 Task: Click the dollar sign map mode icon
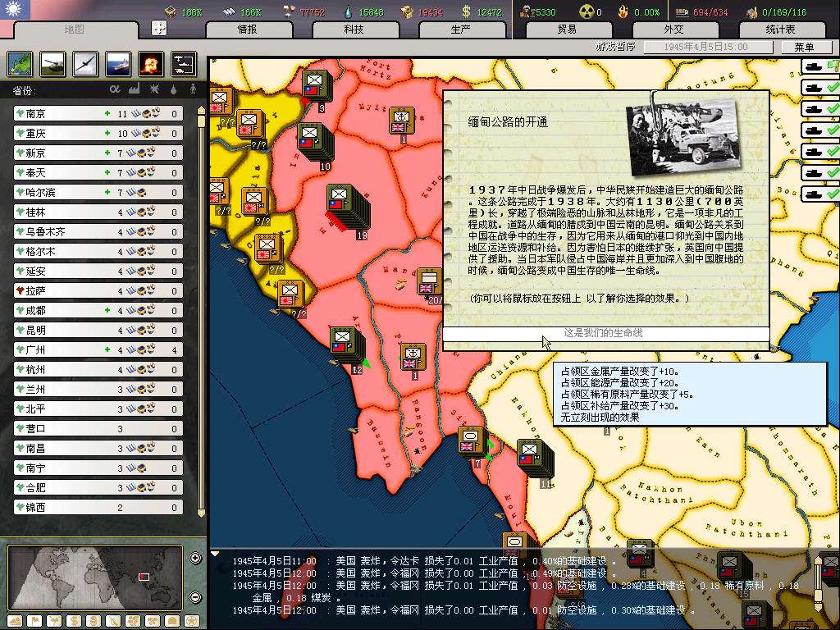pos(72,620)
